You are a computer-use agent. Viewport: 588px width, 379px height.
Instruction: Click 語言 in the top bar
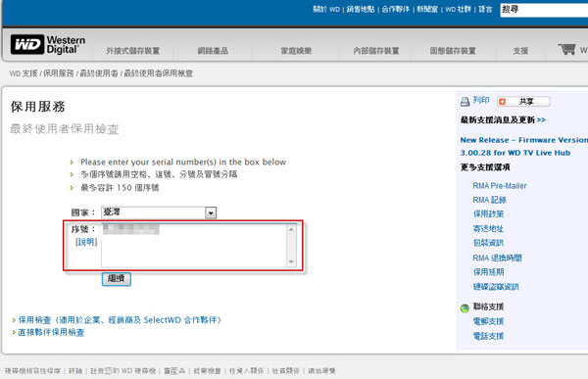point(485,10)
